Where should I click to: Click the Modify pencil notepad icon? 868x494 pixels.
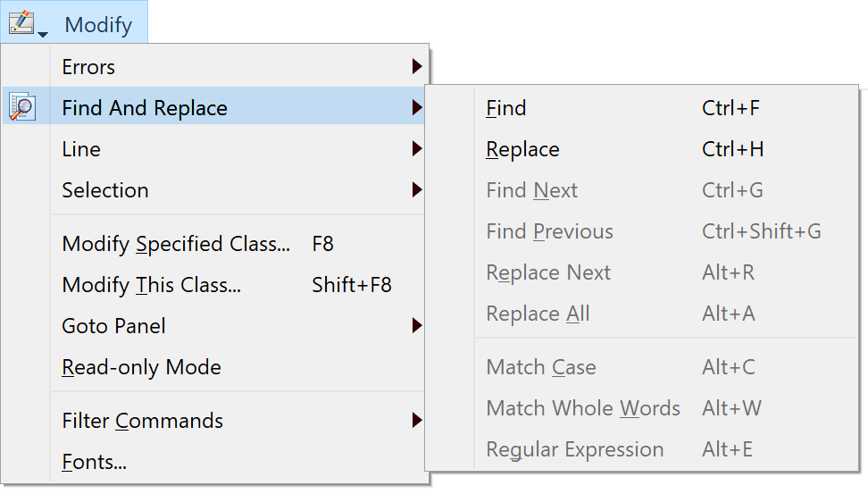pyautogui.click(x=21, y=23)
